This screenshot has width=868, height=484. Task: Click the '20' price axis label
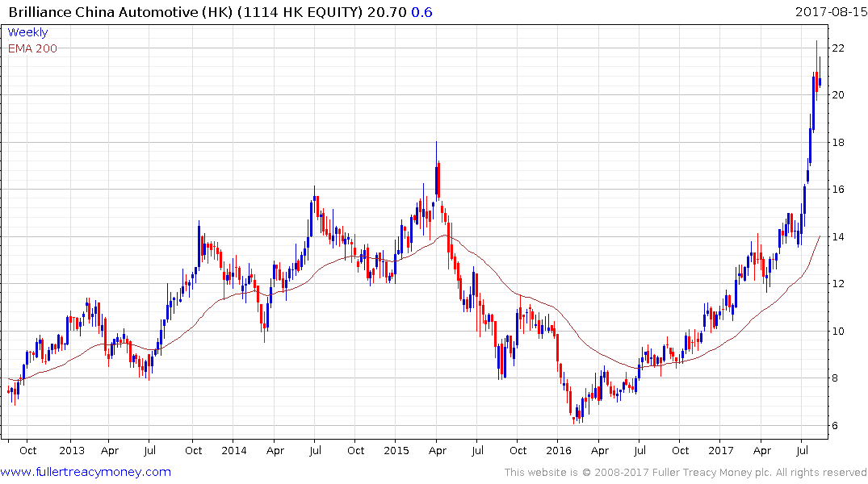point(838,95)
